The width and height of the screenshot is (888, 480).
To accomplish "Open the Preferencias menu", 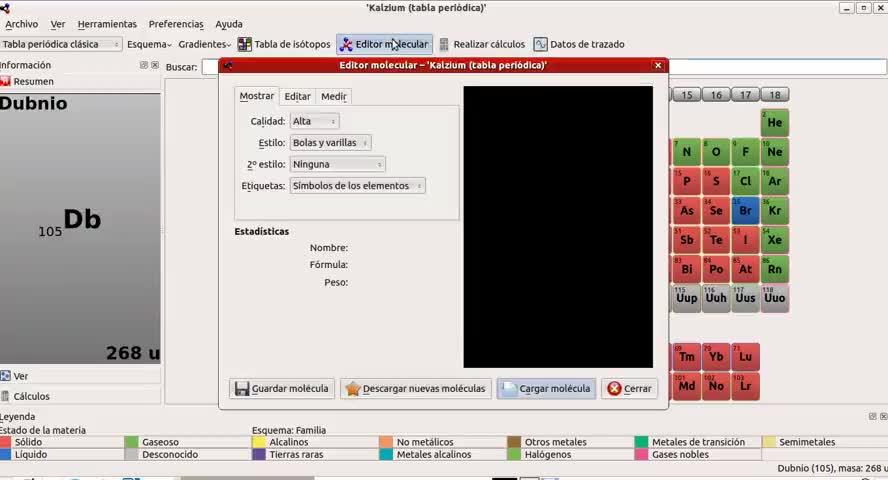I will 176,24.
